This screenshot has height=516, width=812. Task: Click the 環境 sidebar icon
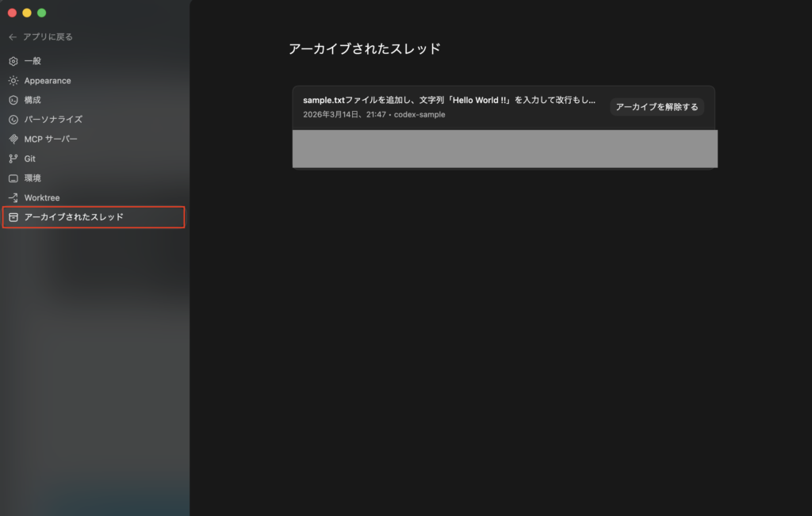[13, 178]
